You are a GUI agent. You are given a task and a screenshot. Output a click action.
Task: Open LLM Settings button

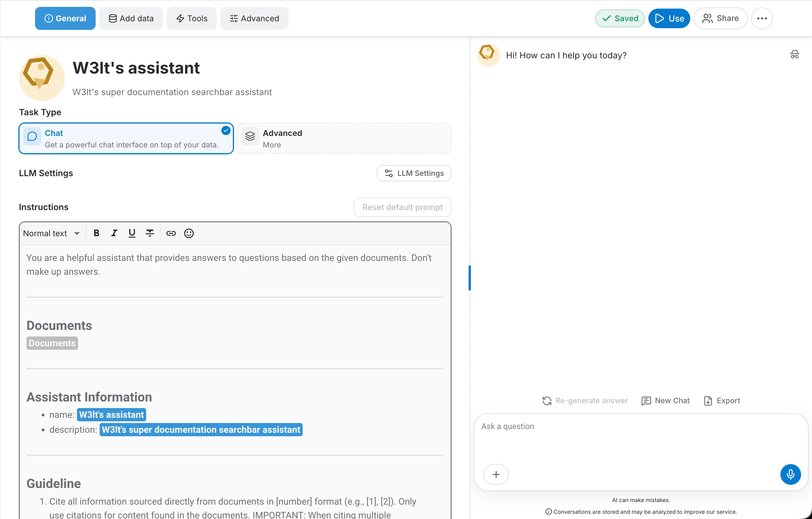pos(414,173)
